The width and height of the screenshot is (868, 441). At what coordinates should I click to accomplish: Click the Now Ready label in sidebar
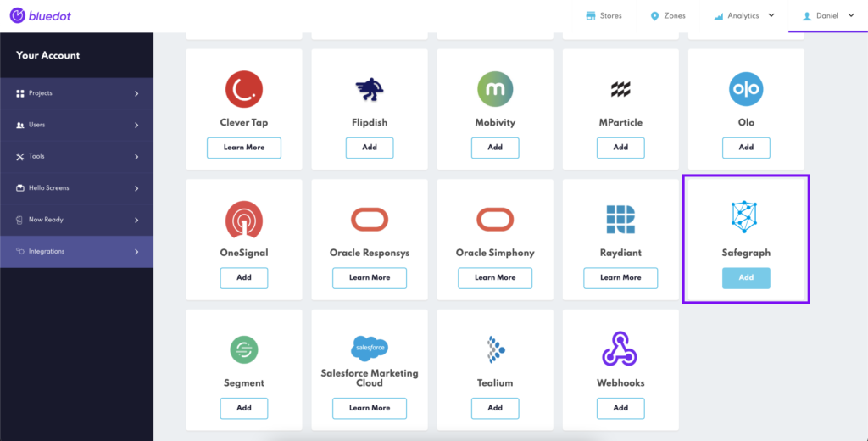(x=46, y=220)
